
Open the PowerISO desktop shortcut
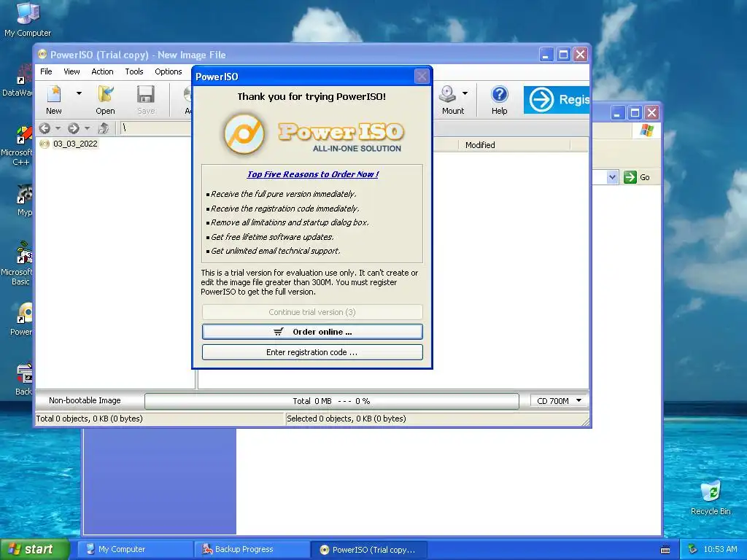[22, 319]
